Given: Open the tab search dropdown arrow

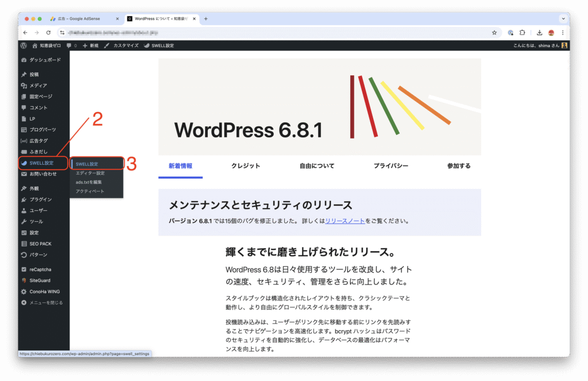Looking at the screenshot, I should click(x=563, y=18).
